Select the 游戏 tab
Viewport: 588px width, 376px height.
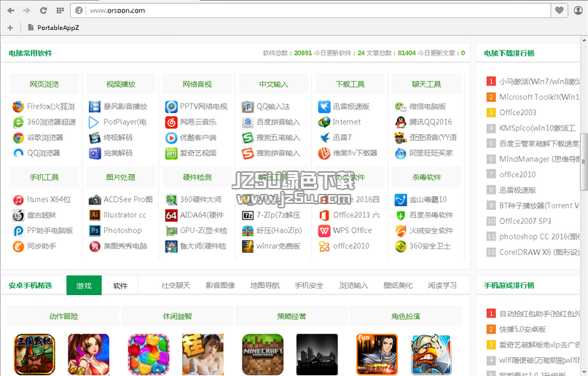pyautogui.click(x=84, y=286)
